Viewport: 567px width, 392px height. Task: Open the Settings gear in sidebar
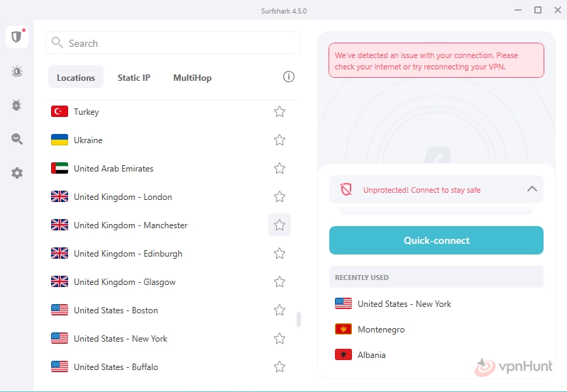[16, 173]
